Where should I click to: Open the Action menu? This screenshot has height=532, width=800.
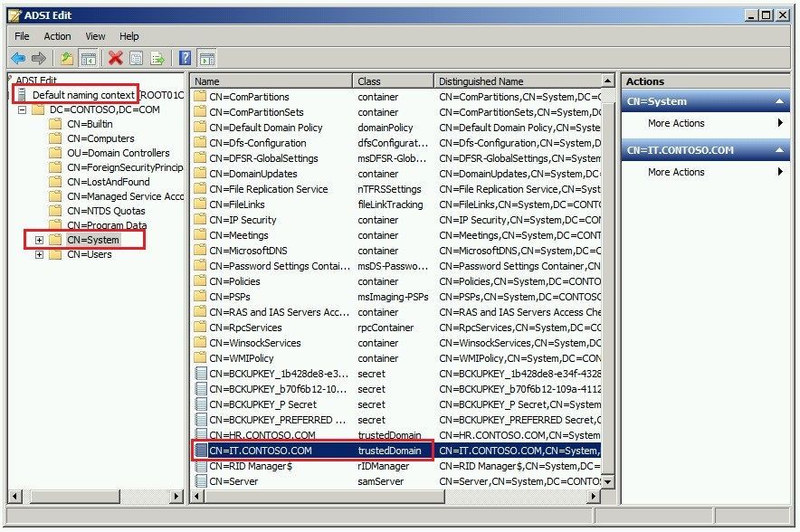57,36
